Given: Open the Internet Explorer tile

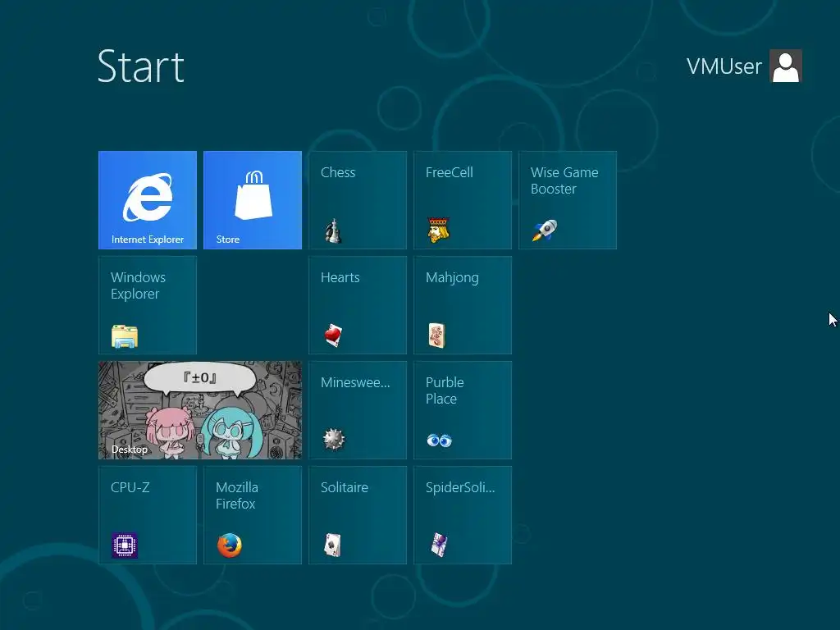Looking at the screenshot, I should click(148, 200).
